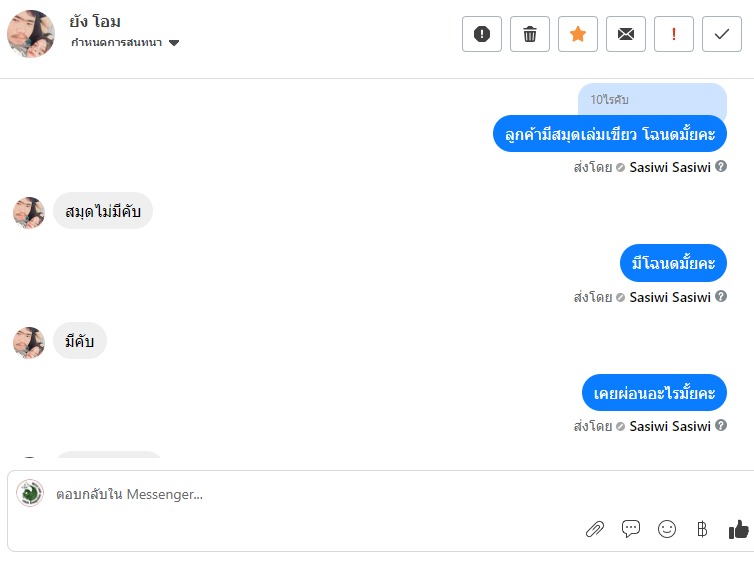
Task: Select the สมุดไม่มีคับ message bubble
Action: tap(103, 212)
